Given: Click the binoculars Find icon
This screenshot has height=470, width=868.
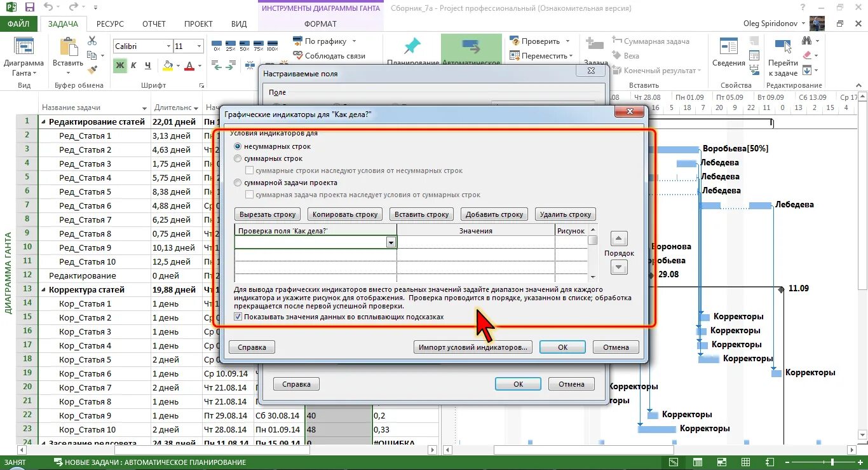Looking at the screenshot, I should click(x=807, y=41).
